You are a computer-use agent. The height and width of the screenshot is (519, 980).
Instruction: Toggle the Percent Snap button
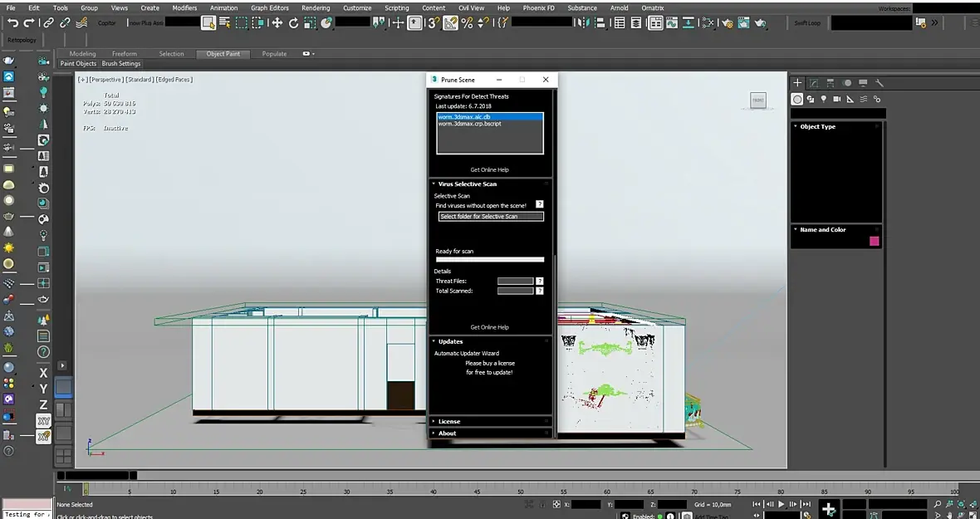pyautogui.click(x=467, y=23)
